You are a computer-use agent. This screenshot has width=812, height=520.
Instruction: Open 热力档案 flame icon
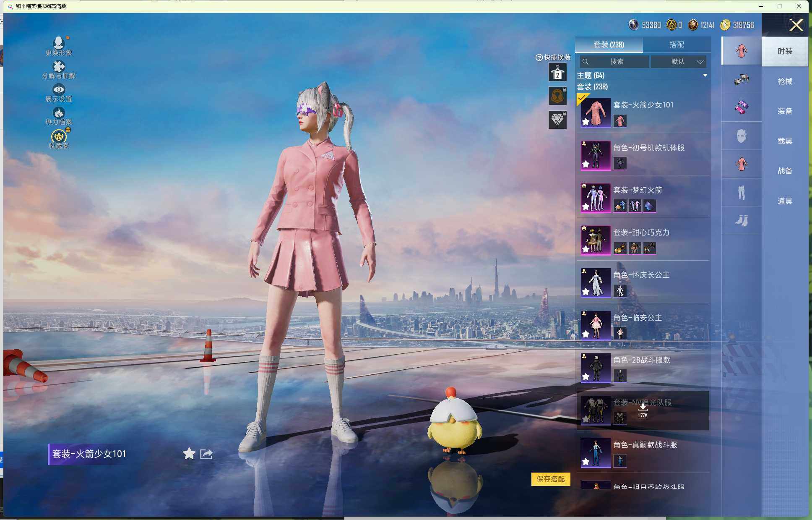tap(58, 112)
